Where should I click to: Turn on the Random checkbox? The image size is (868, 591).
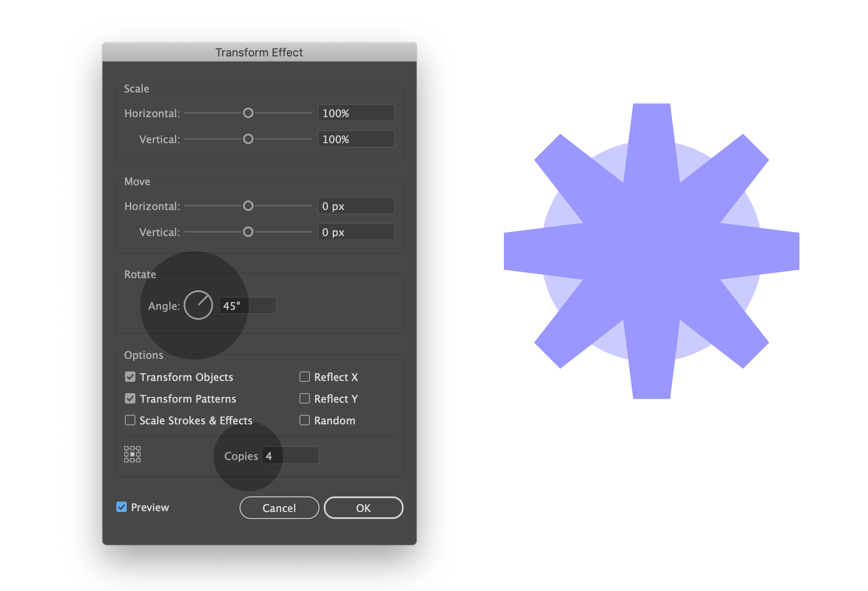[x=305, y=420]
